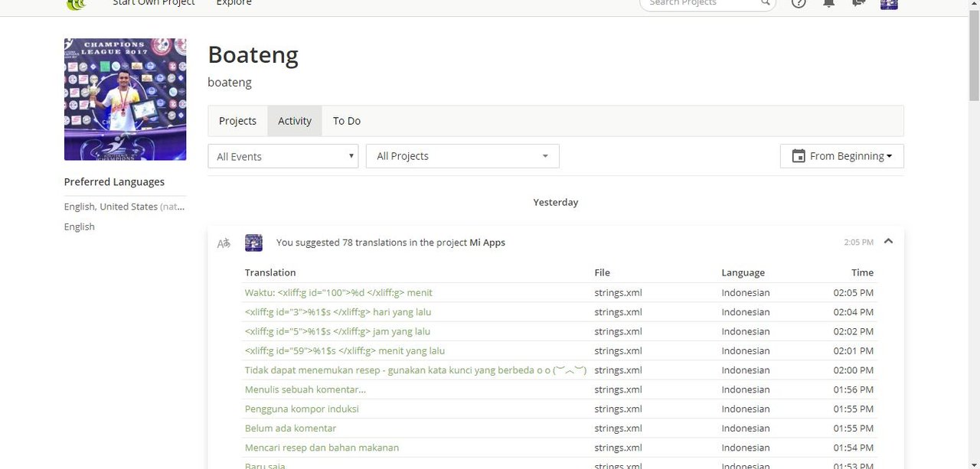
Task: Open translation ending 'menit yang lalu'
Action: (x=345, y=351)
